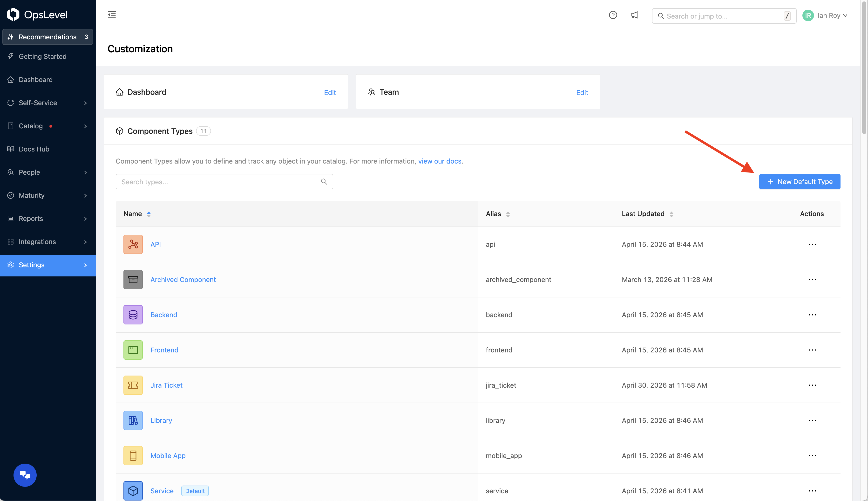
Task: Click the Mobile App type icon
Action: point(133,456)
